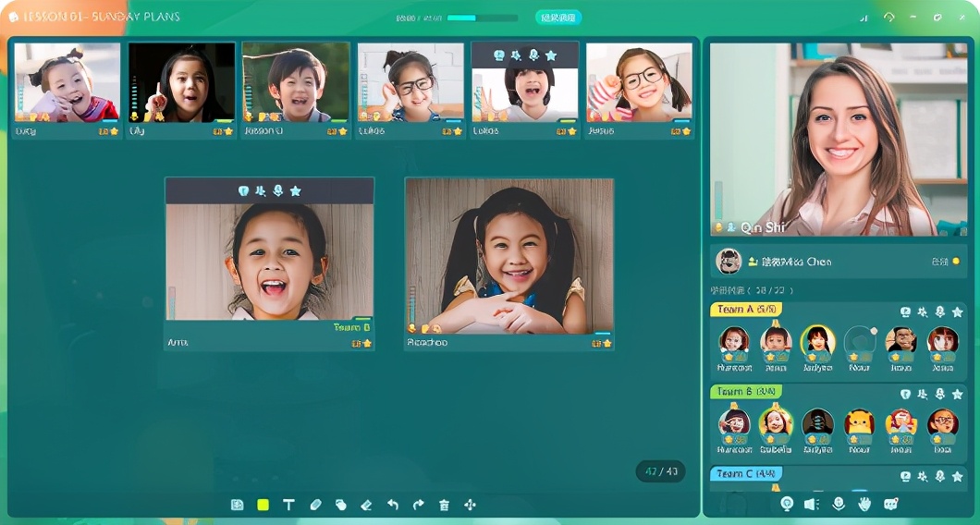Click the teal button beside the progress bar
Viewport: 980px width, 525px height.
558,18
